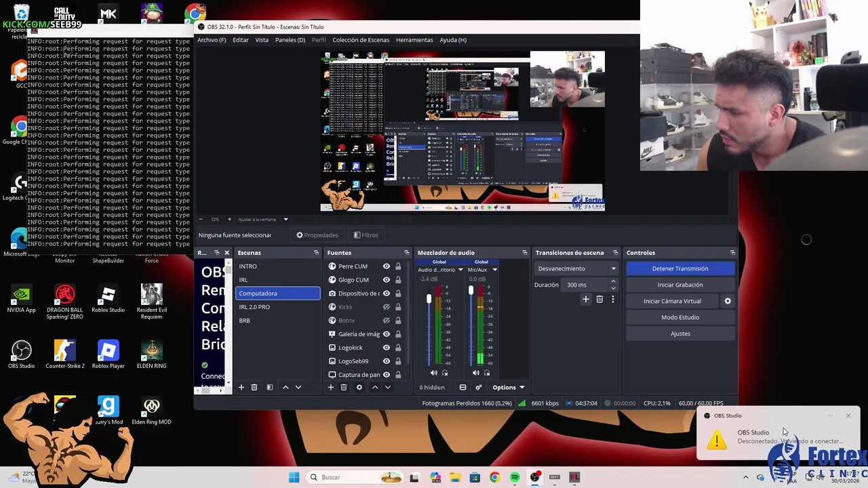Hide the Glogo CUM source

tap(387, 280)
